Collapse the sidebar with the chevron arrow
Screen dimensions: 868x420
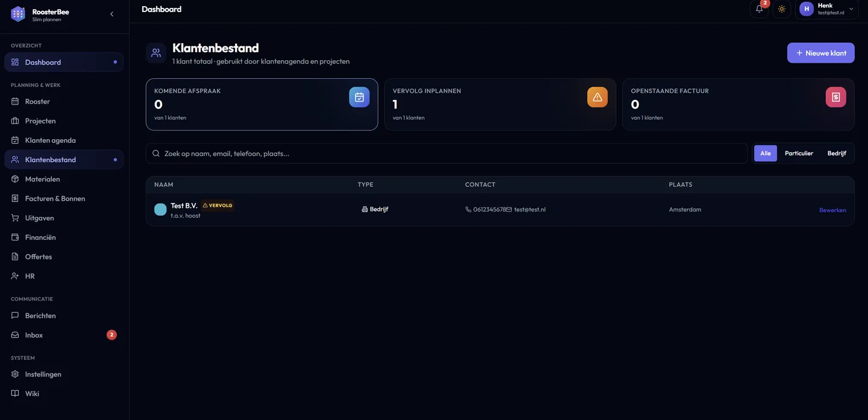coord(112,14)
